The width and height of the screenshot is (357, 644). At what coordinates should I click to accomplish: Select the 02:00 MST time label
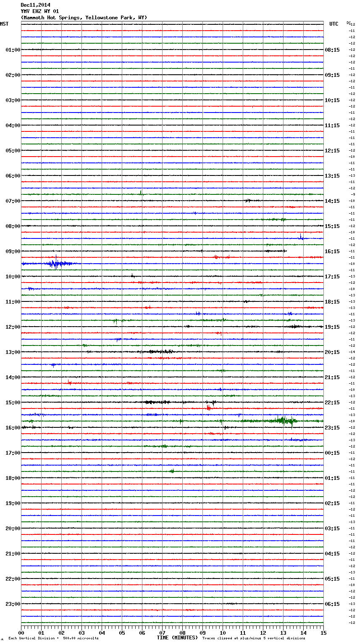[13, 75]
